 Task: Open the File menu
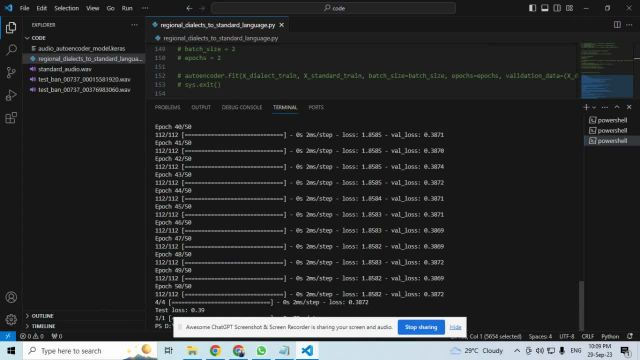(x=24, y=8)
